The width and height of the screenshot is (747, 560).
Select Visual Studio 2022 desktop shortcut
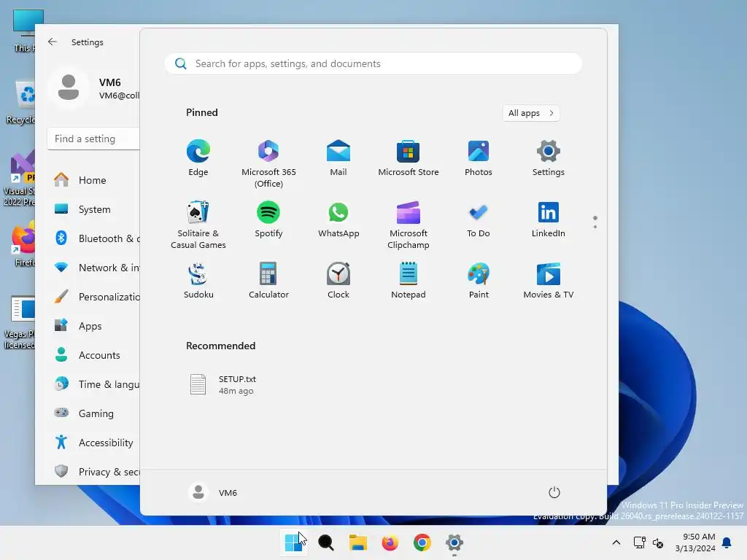[19, 179]
